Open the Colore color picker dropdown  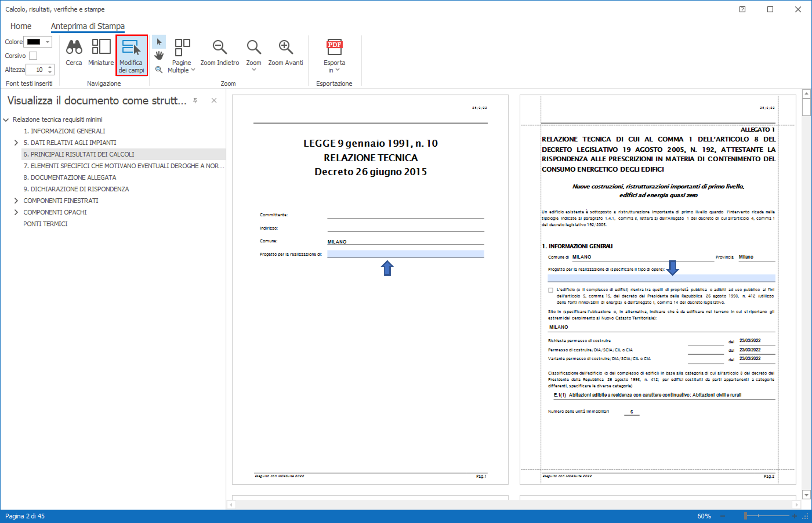(48, 42)
